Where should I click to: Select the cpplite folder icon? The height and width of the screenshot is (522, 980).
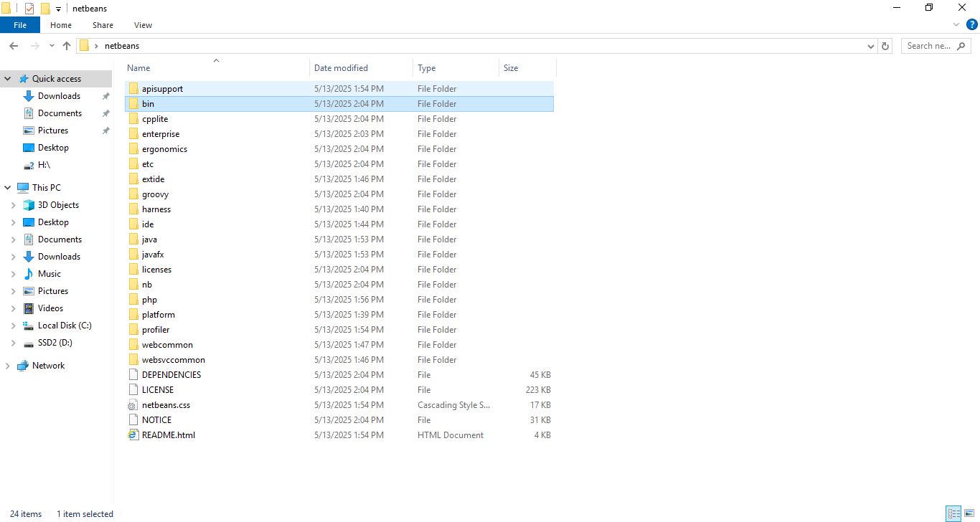pyautogui.click(x=133, y=119)
